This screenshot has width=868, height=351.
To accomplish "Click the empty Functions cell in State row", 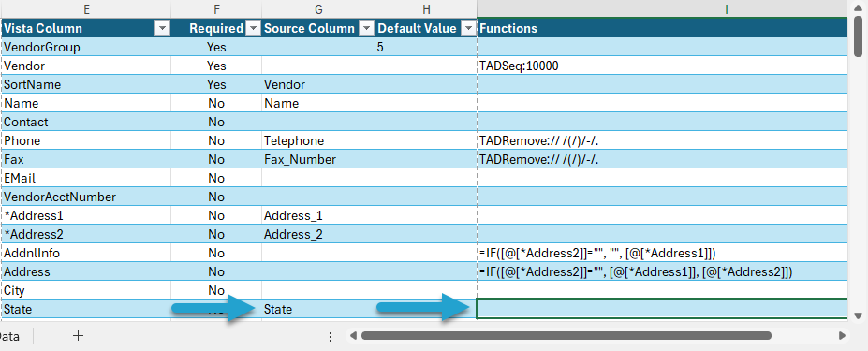I will click(662, 309).
